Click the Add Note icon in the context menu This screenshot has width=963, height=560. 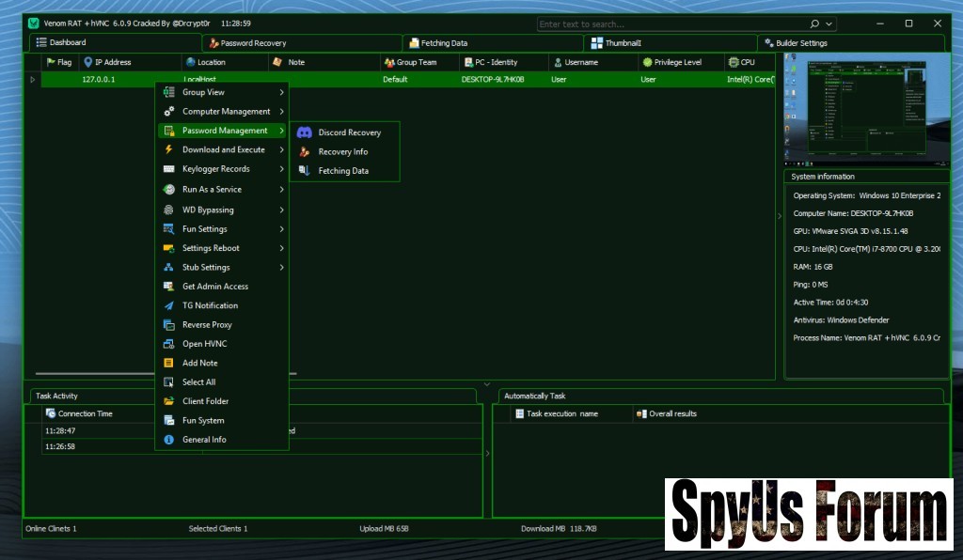[x=168, y=363]
